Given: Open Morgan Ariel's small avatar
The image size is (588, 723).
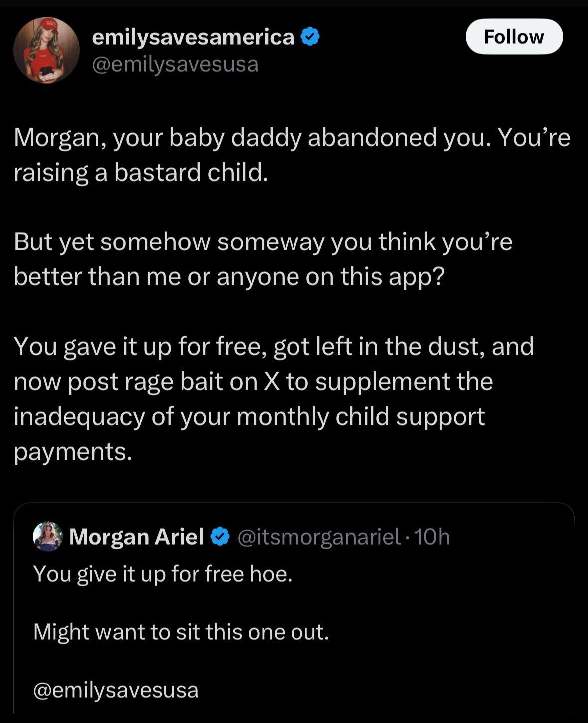Looking at the screenshot, I should click(x=47, y=537).
